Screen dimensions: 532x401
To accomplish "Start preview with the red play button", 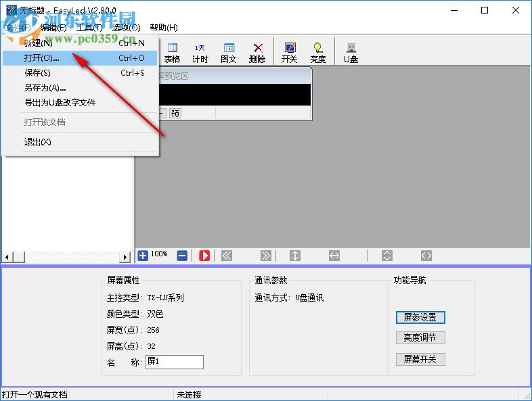I will (204, 256).
